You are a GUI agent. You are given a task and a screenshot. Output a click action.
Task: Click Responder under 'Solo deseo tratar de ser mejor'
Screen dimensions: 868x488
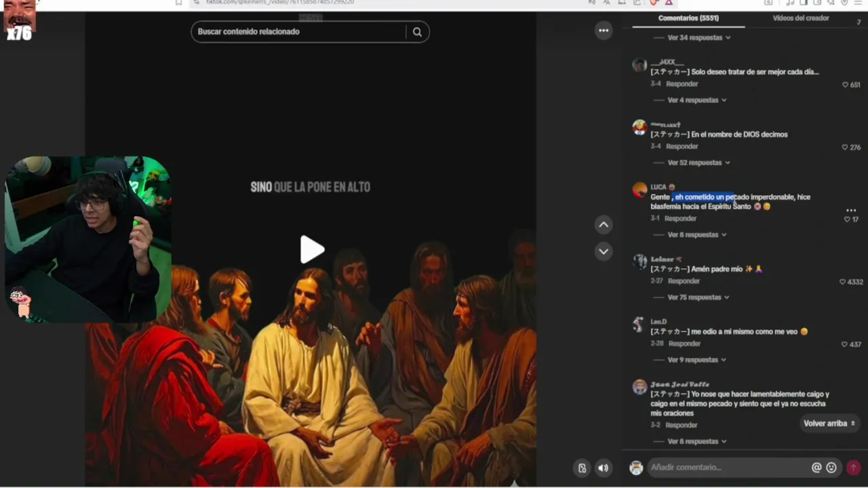coord(682,84)
